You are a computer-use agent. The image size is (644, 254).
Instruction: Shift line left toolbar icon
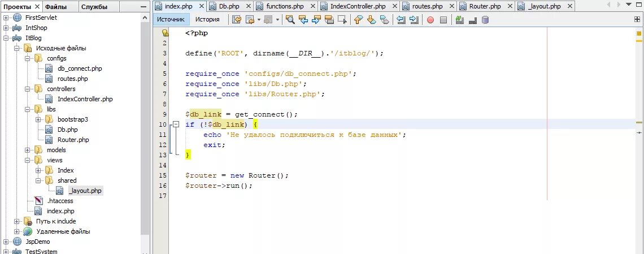point(401,19)
